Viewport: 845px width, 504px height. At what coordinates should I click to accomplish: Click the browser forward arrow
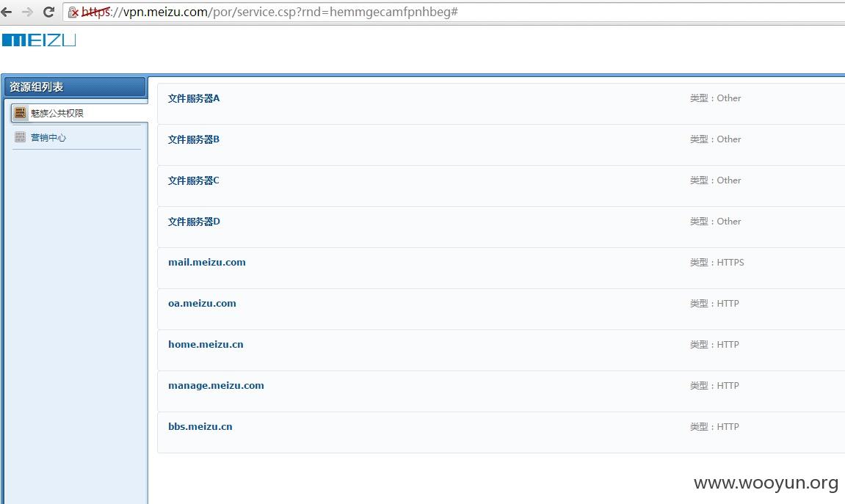[x=27, y=12]
